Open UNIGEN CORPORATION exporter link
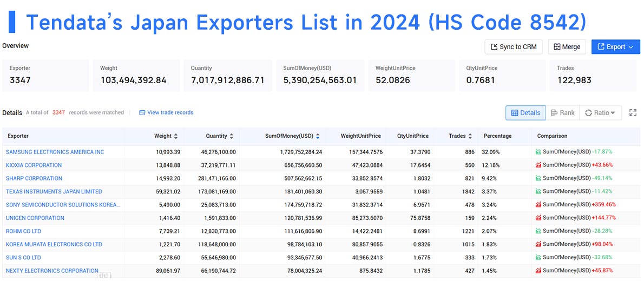This screenshot has height=282, width=644. (35, 218)
